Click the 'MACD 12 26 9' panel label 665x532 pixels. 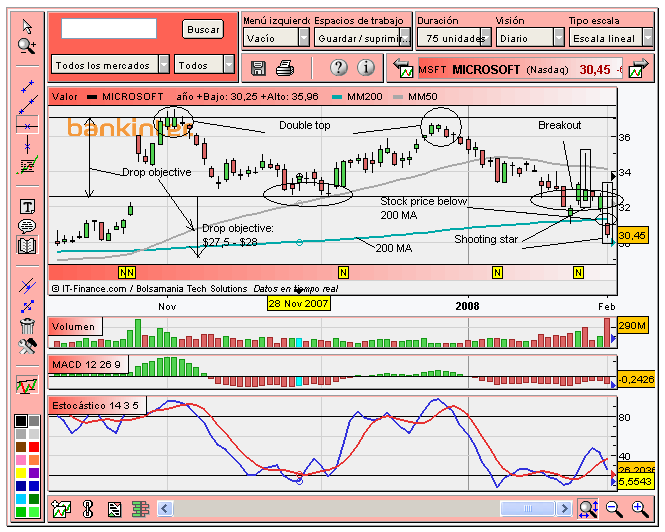[x=88, y=364]
